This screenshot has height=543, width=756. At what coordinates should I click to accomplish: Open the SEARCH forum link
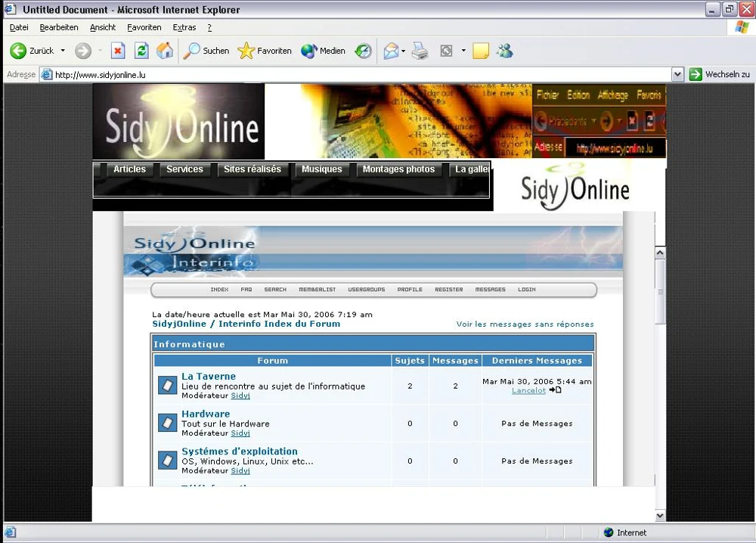point(275,290)
